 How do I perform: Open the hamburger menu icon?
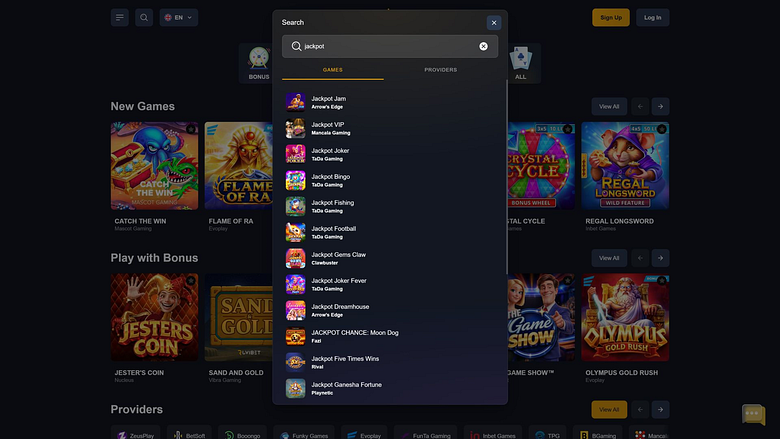pos(119,17)
